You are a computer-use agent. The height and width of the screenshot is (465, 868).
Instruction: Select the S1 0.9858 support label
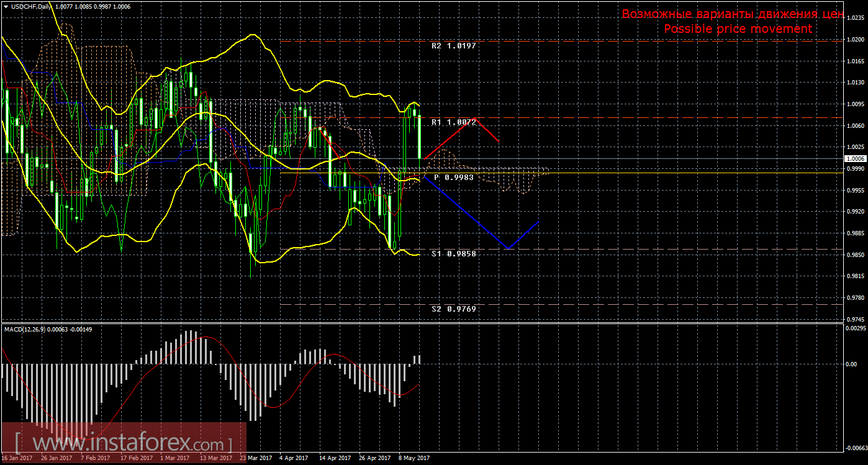click(454, 254)
